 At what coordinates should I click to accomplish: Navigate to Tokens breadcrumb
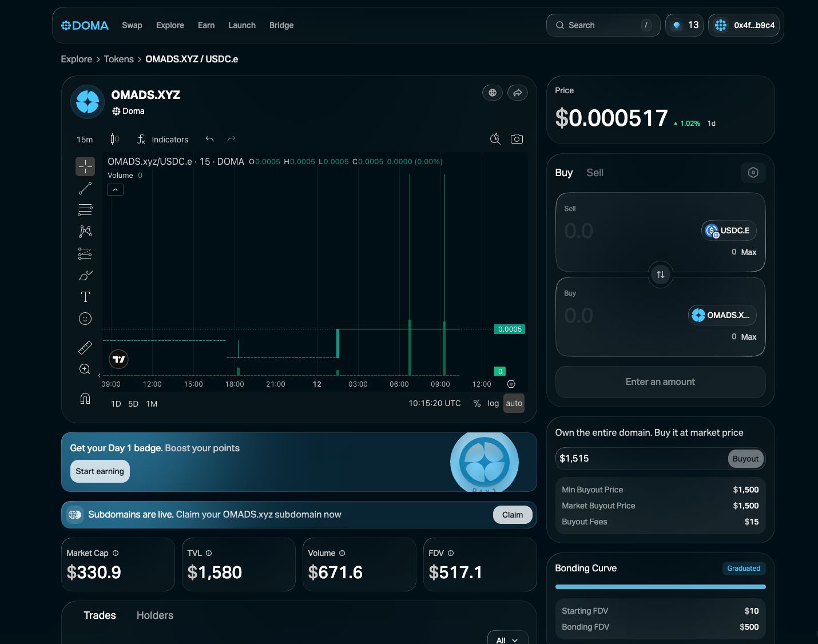[119, 59]
